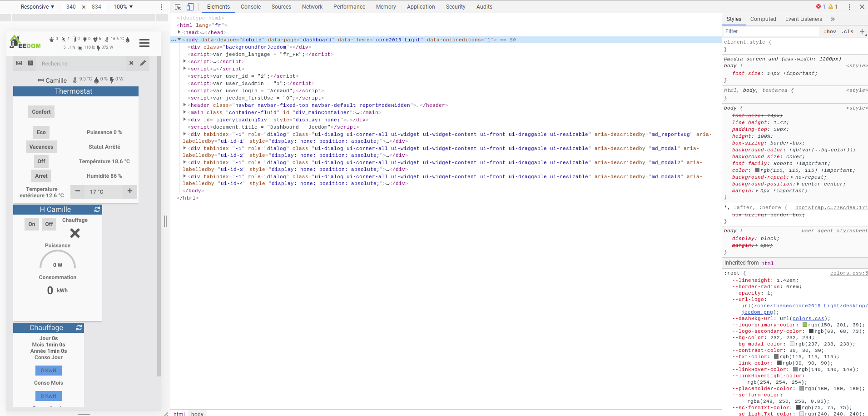Viewport: 868px width, 416px height.
Task: Click the door summary icon
Action: (x=74, y=40)
